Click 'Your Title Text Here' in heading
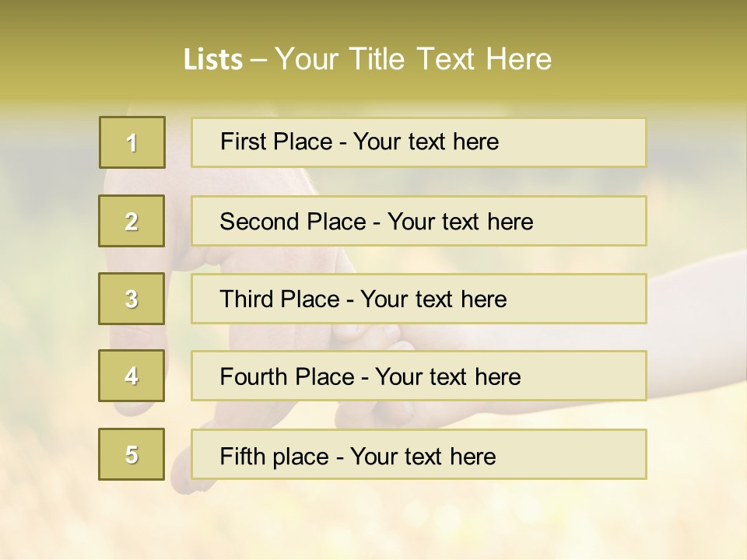Viewport: 747px width, 560px height. [413, 59]
